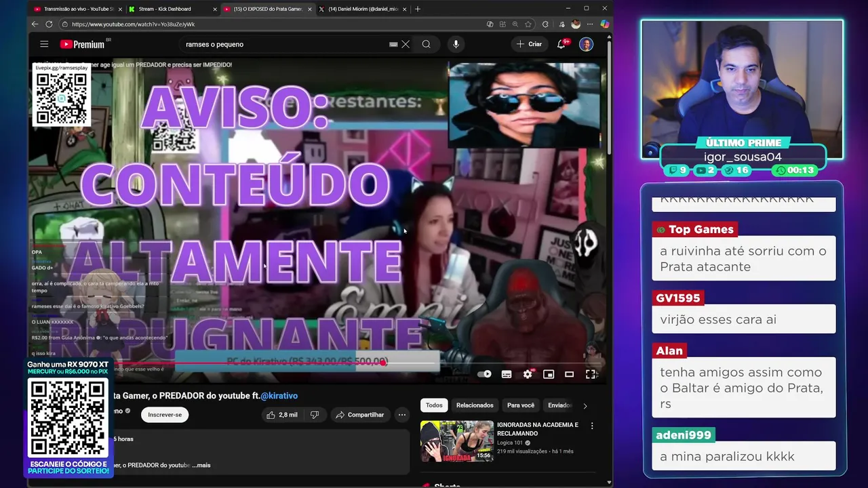Expand the description with ...mais
868x488 pixels.
[x=201, y=465]
